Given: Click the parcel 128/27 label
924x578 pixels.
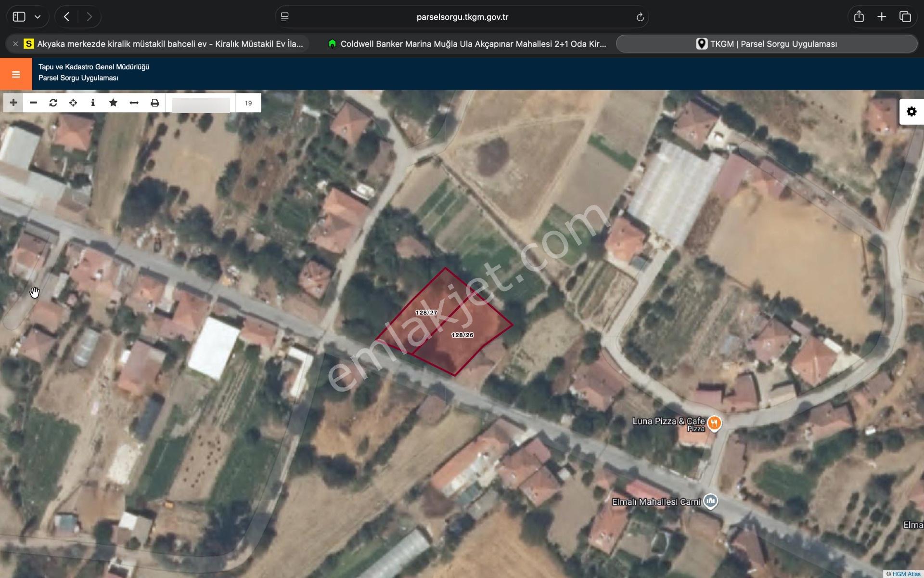Looking at the screenshot, I should click(426, 313).
